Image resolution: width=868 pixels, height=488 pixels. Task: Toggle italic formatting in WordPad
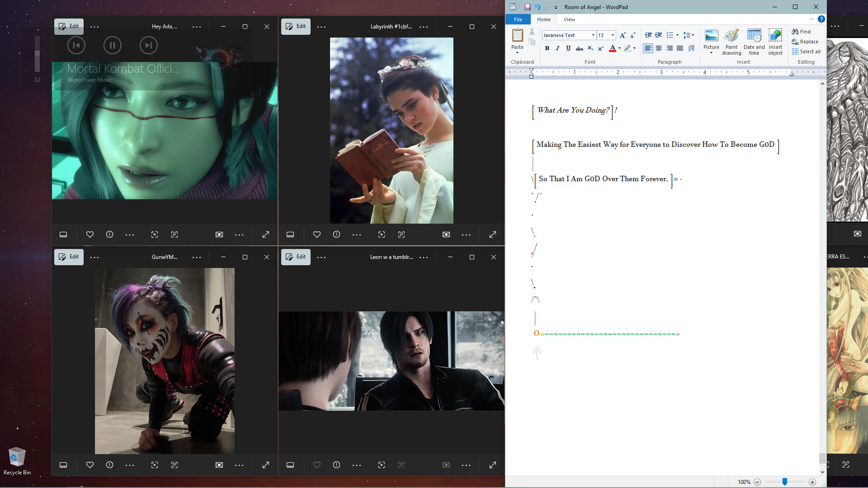click(x=557, y=48)
